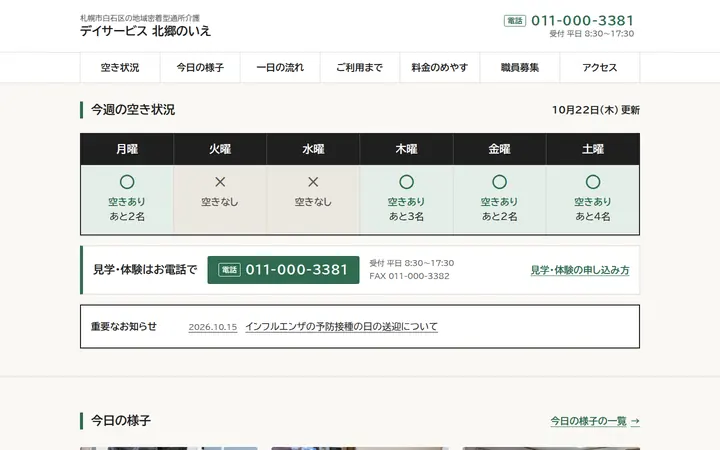Viewport: 720px width, 450px height.
Task: Open the 見学・体験の申し込み方 link
Action: click(x=580, y=270)
